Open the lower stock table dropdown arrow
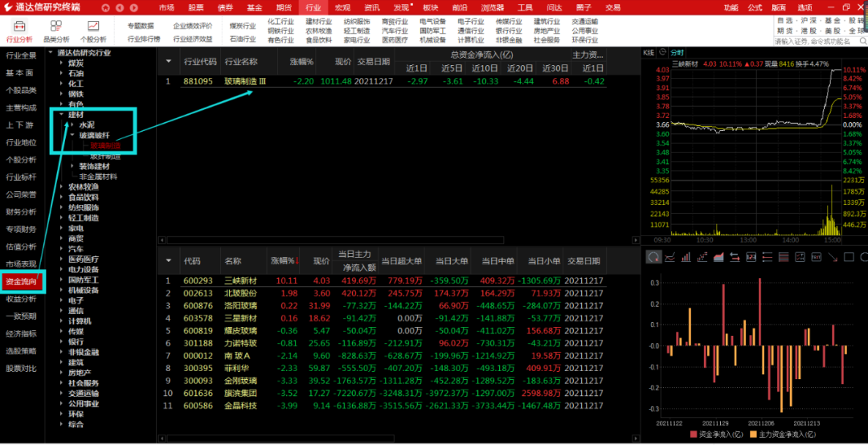The width and height of the screenshot is (868, 445). (x=169, y=261)
